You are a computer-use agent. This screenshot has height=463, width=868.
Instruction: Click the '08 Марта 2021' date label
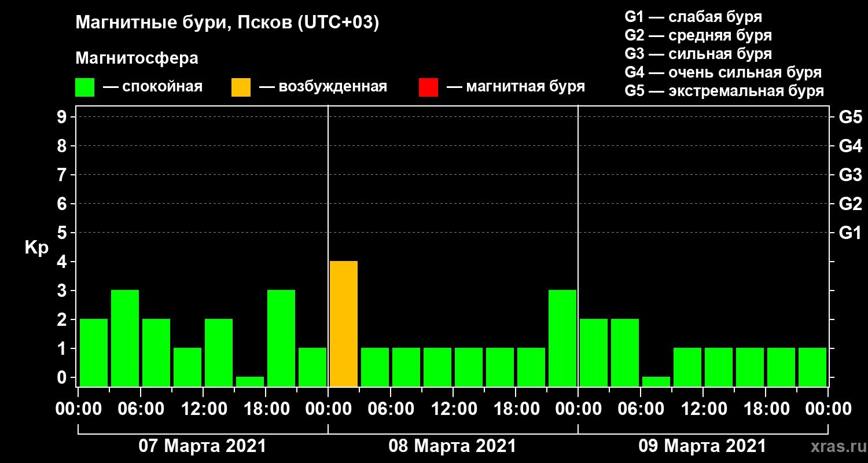[453, 446]
